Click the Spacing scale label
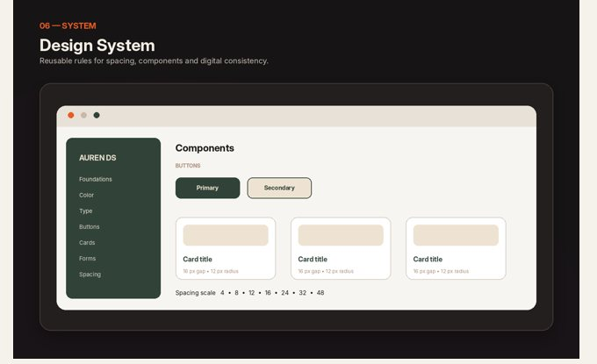This screenshot has height=364, width=597. (195, 293)
